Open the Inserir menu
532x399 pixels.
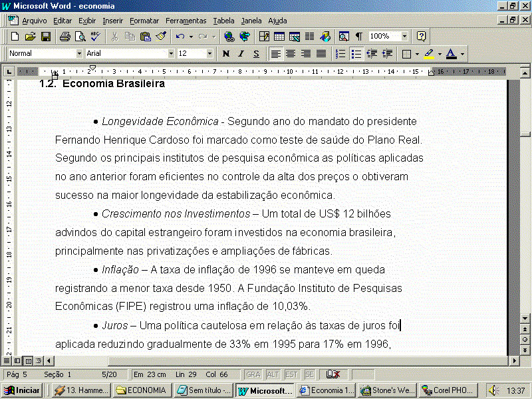(112, 21)
